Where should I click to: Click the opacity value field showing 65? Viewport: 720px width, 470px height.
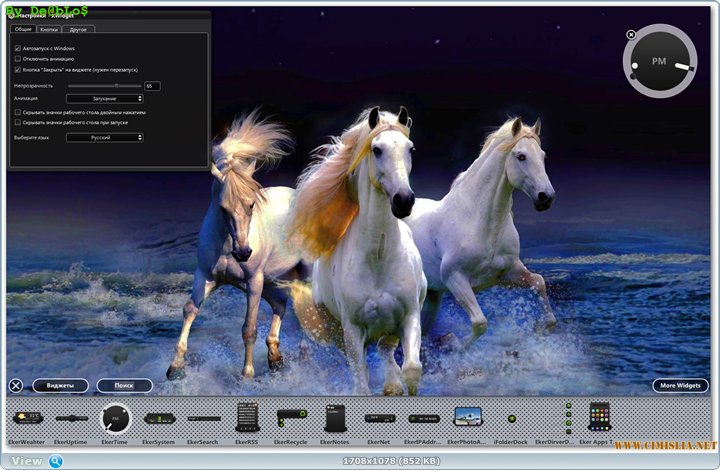pos(152,86)
